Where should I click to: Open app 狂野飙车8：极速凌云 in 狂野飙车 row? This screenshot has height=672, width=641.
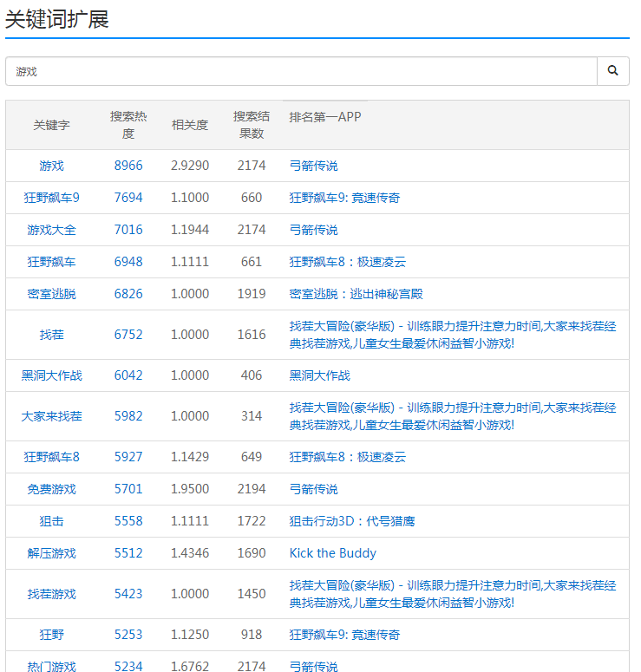347,262
